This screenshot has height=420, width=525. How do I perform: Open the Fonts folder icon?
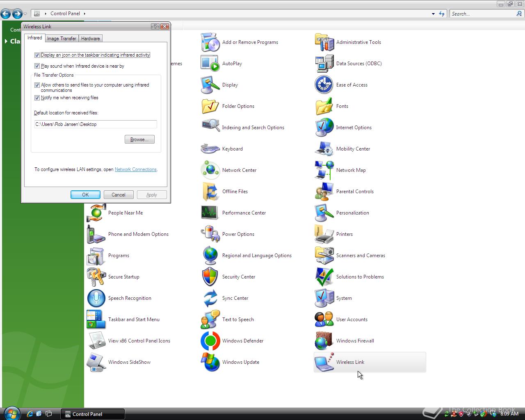324,106
